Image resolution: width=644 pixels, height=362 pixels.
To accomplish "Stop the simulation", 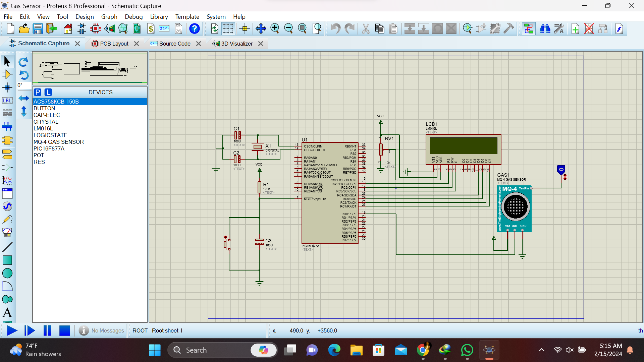I will 64,330.
